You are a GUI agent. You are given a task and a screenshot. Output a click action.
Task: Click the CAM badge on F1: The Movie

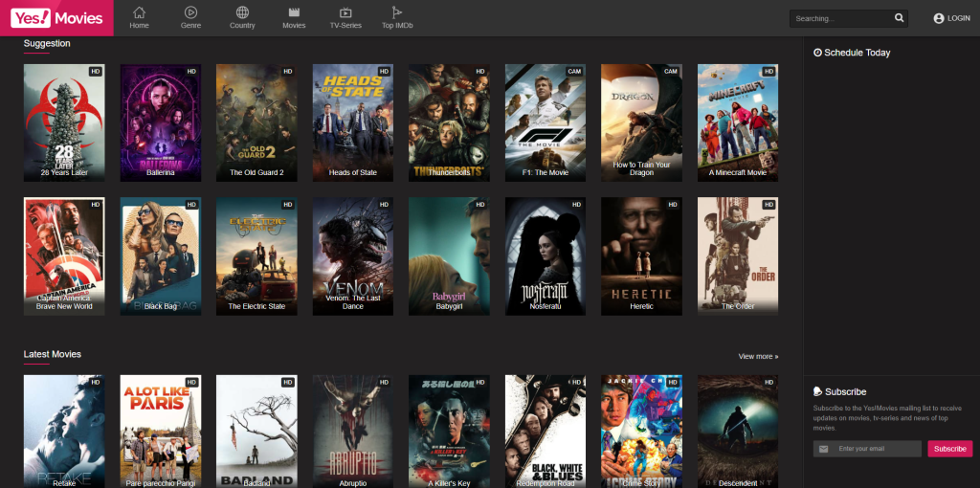pyautogui.click(x=574, y=71)
